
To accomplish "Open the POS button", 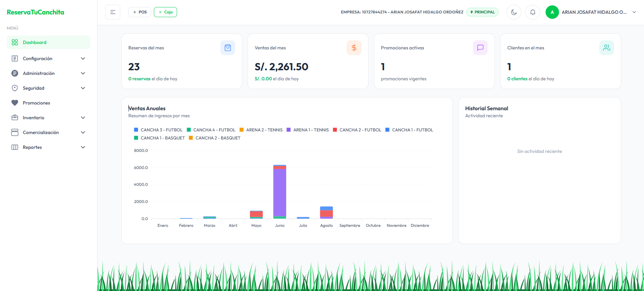I will click(140, 12).
